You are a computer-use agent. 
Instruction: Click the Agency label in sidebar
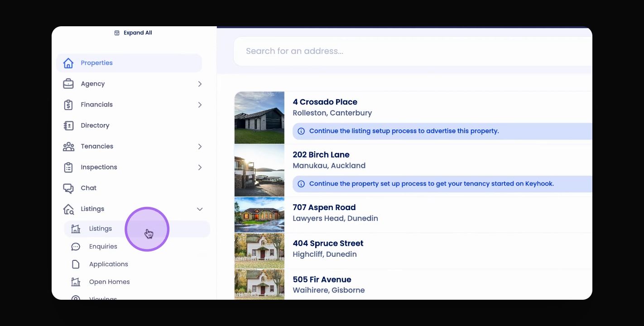click(93, 84)
